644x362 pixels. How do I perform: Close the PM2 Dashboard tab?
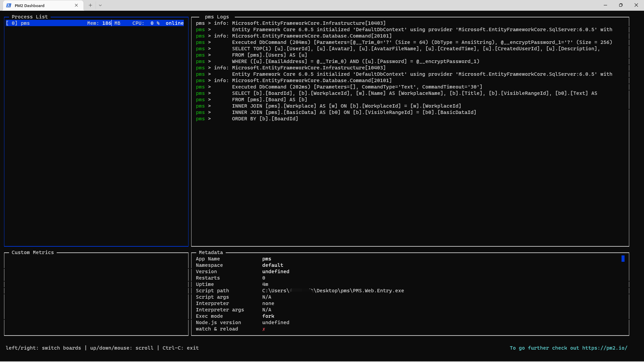coord(76,5)
